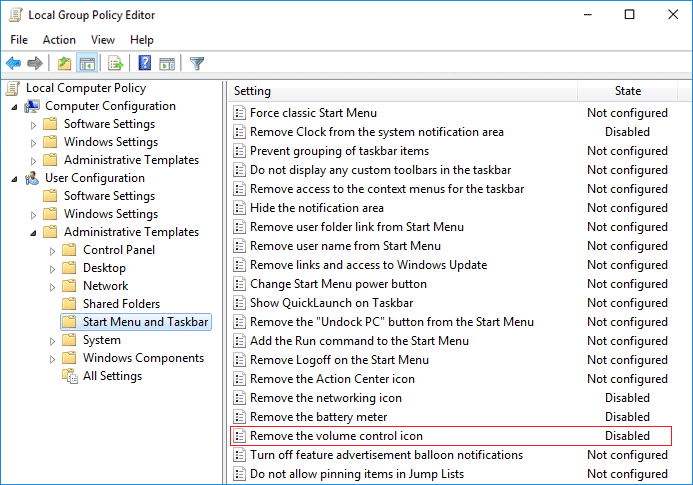
Task: Open the Action menu
Action: [x=59, y=40]
